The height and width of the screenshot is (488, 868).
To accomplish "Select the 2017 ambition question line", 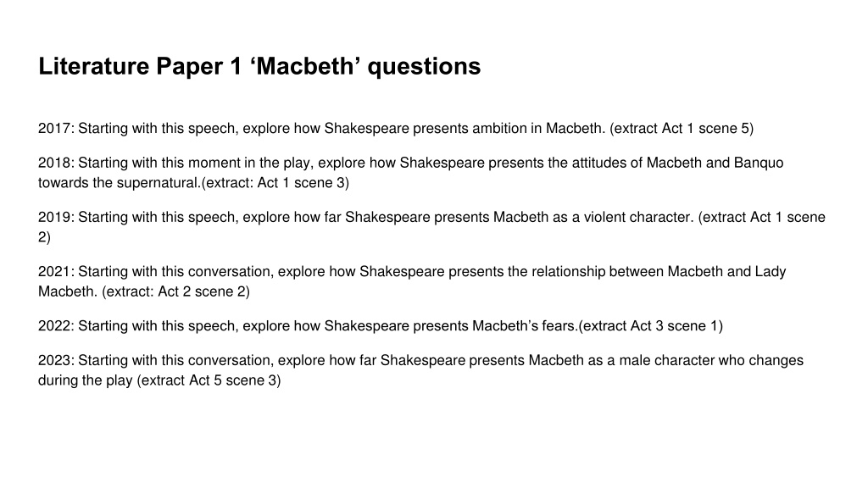I will pos(396,129).
